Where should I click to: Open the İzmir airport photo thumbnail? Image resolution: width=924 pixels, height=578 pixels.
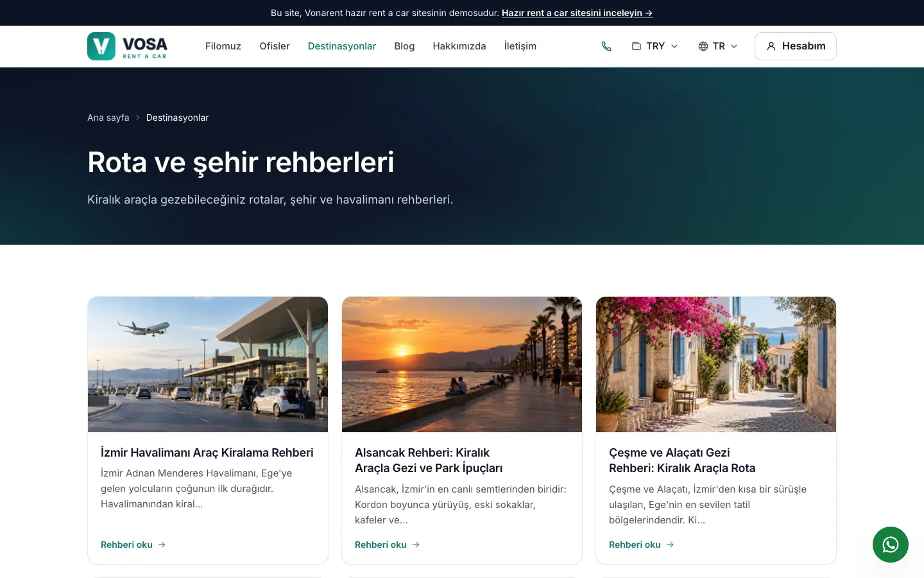point(208,364)
